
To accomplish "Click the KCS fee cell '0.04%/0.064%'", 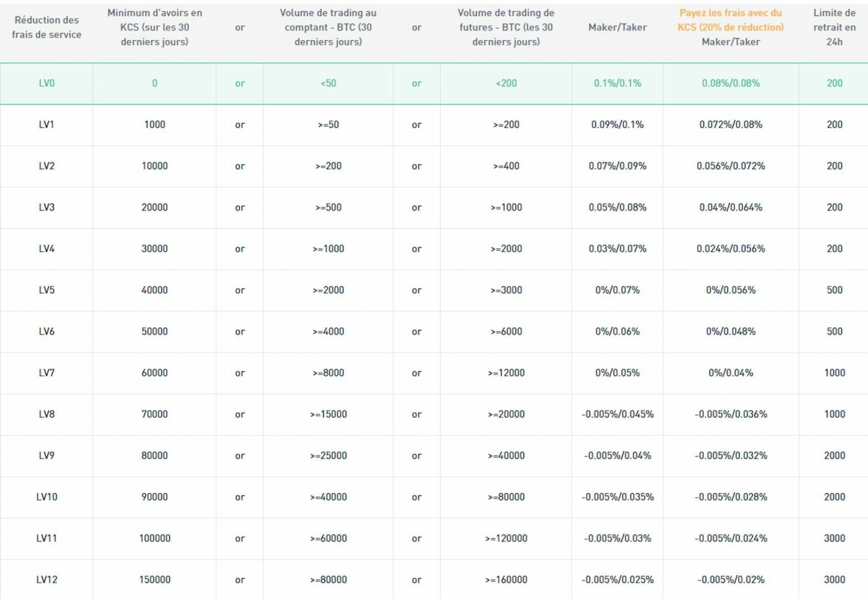I will (x=730, y=207).
